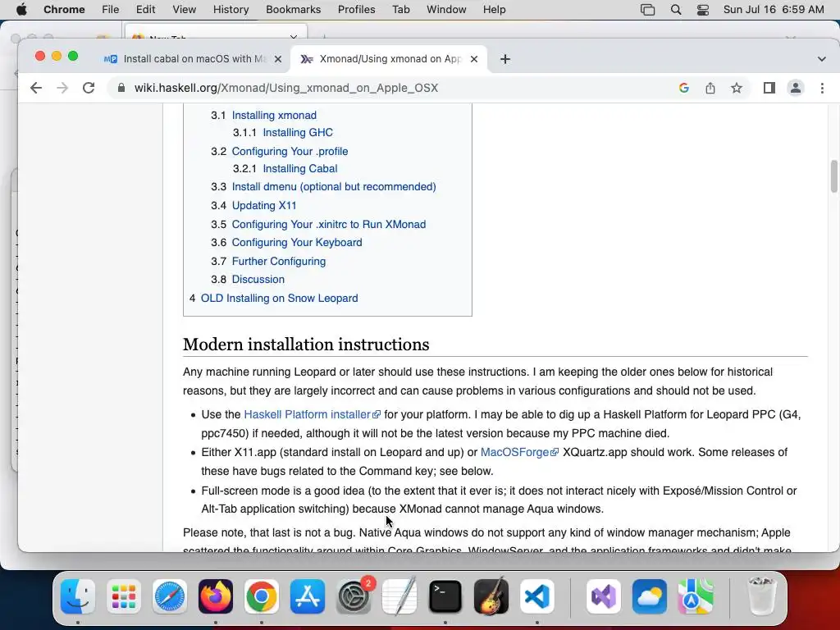
Task: Open Finder from the Dock
Action: [x=78, y=596]
